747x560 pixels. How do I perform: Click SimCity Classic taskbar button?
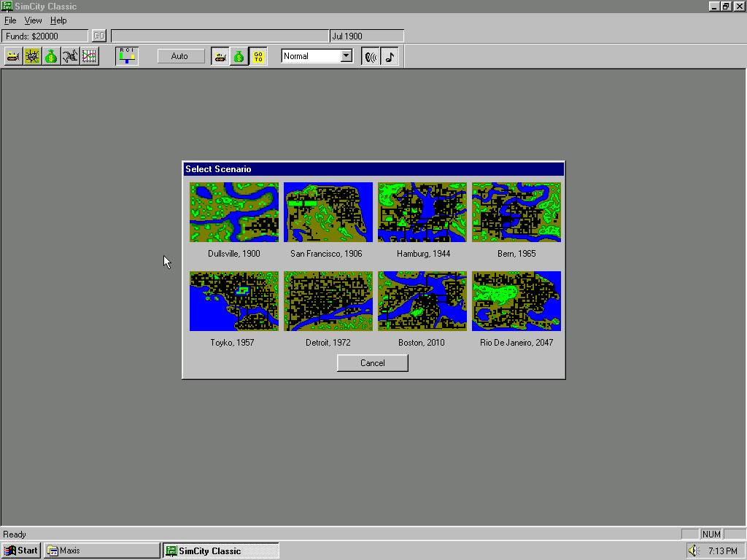(221, 551)
